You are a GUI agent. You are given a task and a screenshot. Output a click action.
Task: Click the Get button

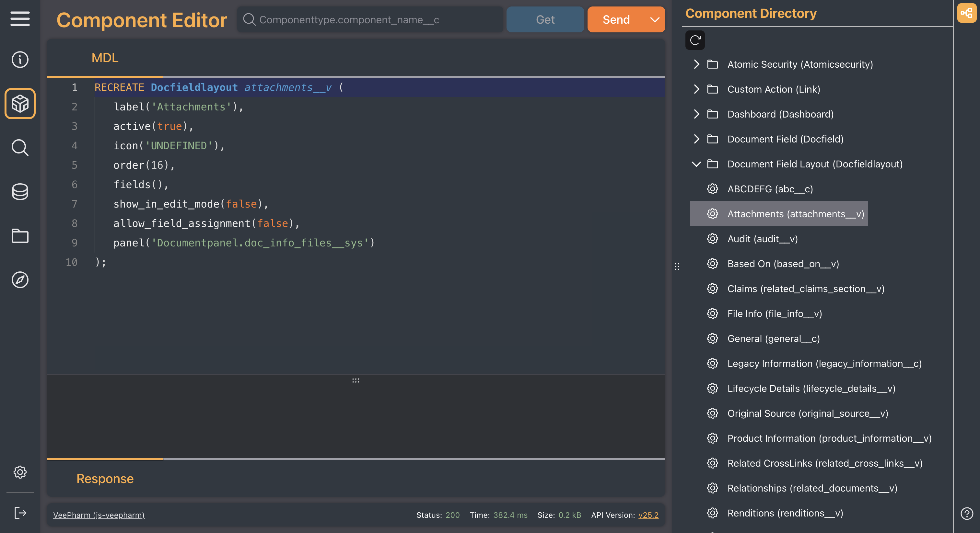(x=545, y=20)
